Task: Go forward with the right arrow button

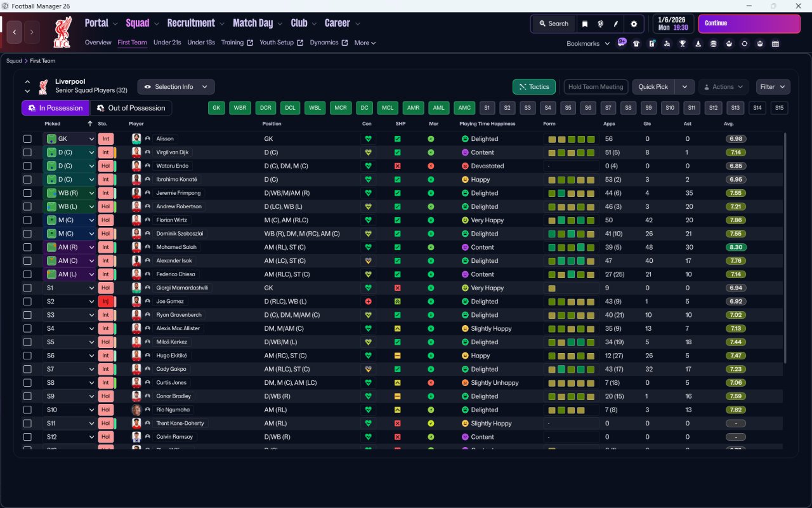Action: pos(32,32)
